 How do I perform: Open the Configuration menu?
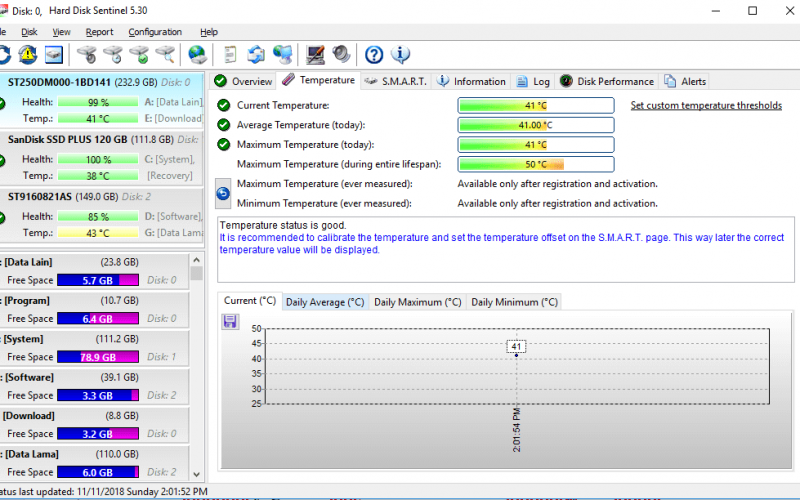[155, 32]
